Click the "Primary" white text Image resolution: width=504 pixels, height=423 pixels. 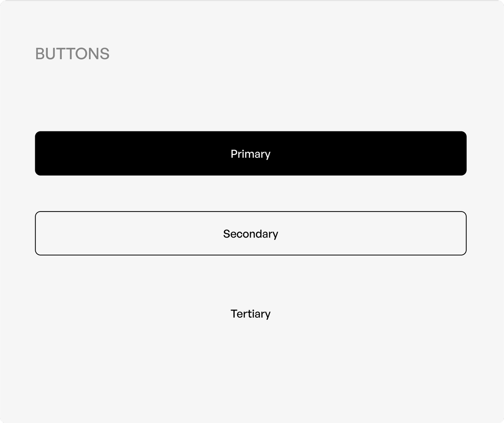[x=250, y=154]
